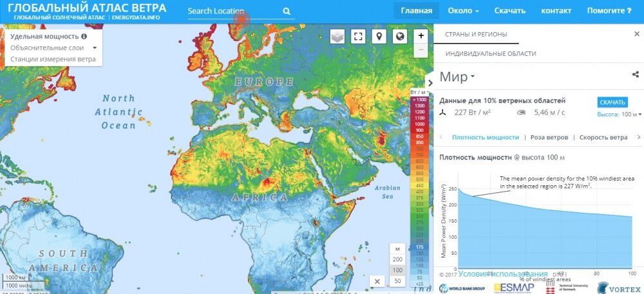
Task: Zoom out with the minus button
Action: click(421, 50)
